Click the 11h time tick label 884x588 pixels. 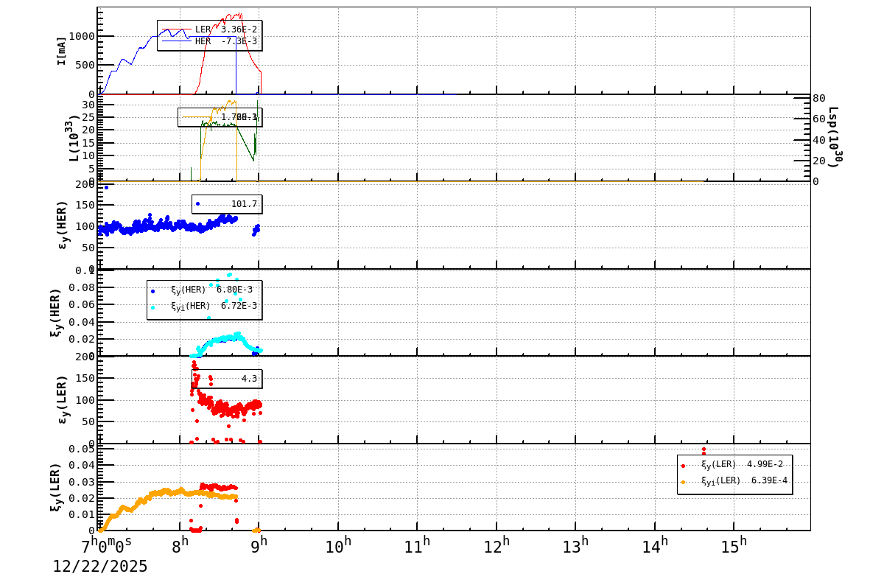417,545
